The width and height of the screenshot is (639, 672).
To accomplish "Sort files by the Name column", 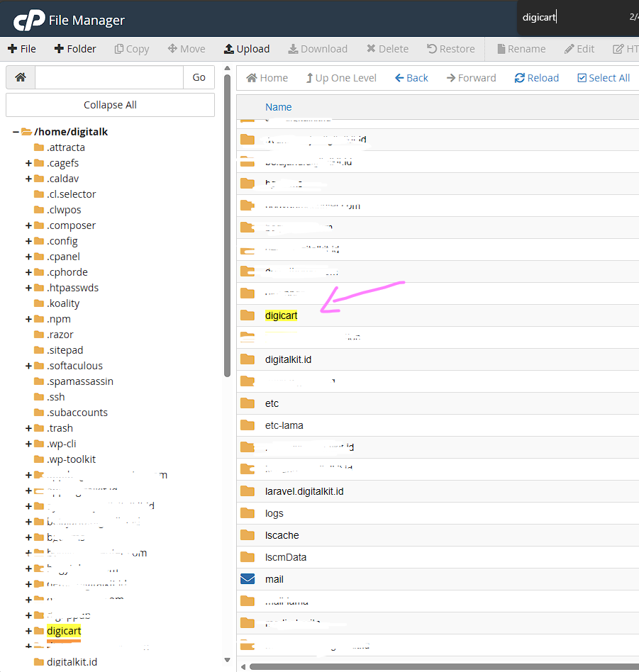I will pyautogui.click(x=278, y=107).
